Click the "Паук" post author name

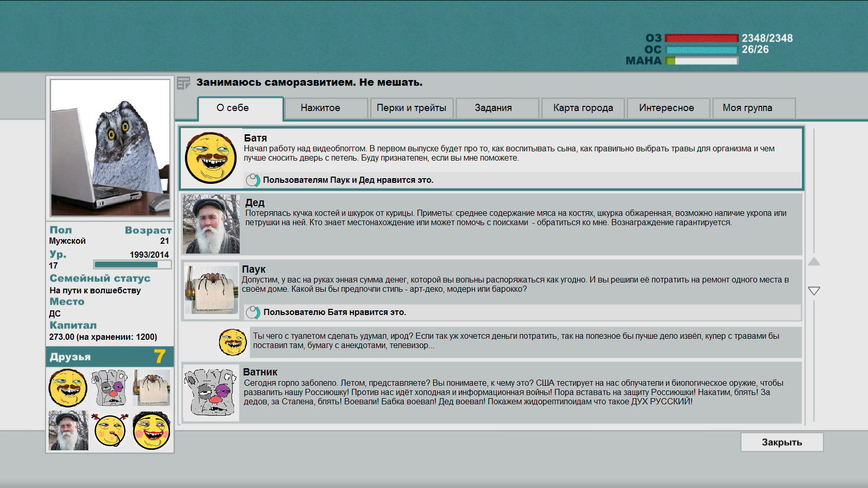click(254, 269)
